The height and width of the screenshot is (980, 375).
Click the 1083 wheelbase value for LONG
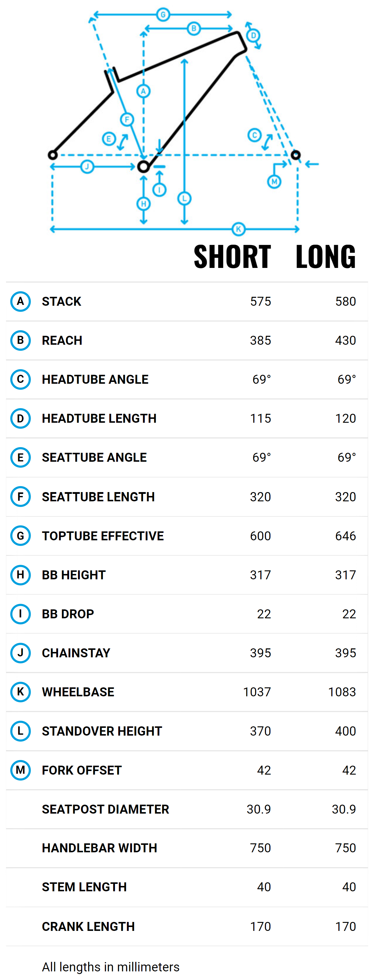pos(342,692)
